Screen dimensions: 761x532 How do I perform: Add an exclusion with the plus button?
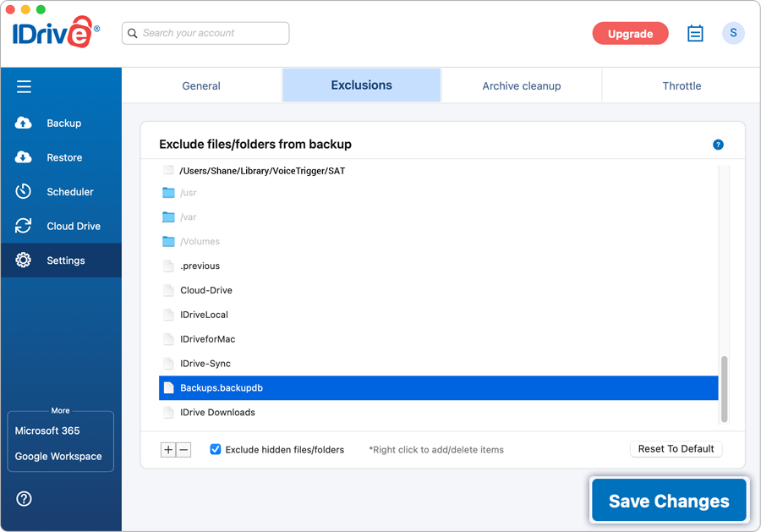168,450
